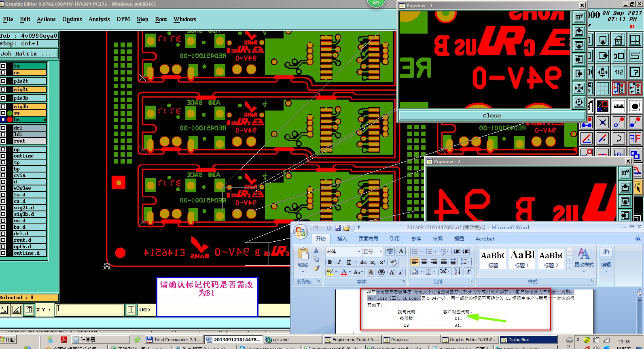Image resolution: width=644 pixels, height=349 pixels.
Task: Expand Word font color dropdown arrow
Action: point(350,272)
